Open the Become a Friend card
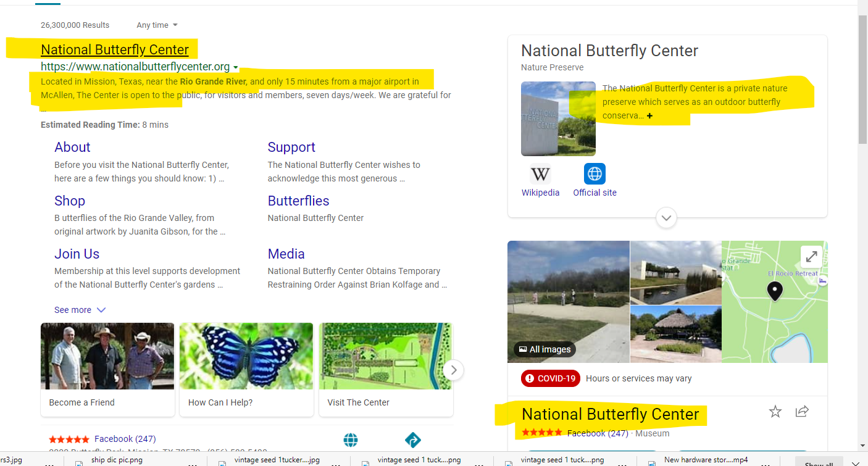The width and height of the screenshot is (868, 466). (107, 370)
